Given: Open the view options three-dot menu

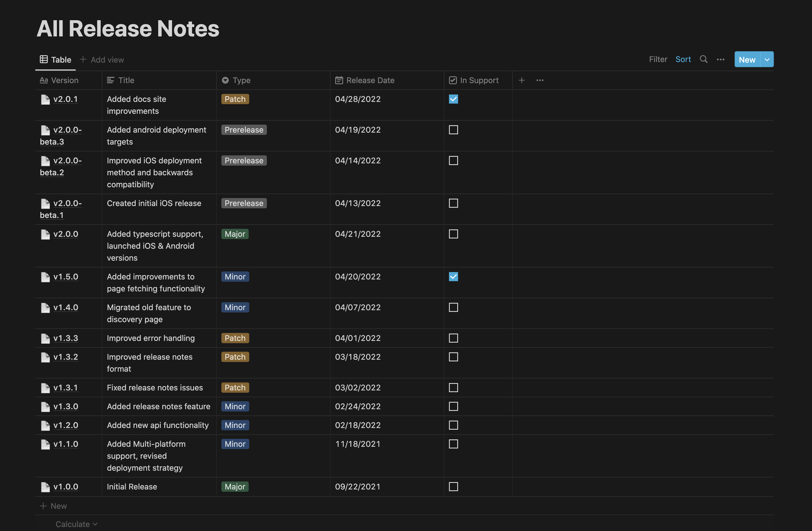Looking at the screenshot, I should click(x=720, y=59).
